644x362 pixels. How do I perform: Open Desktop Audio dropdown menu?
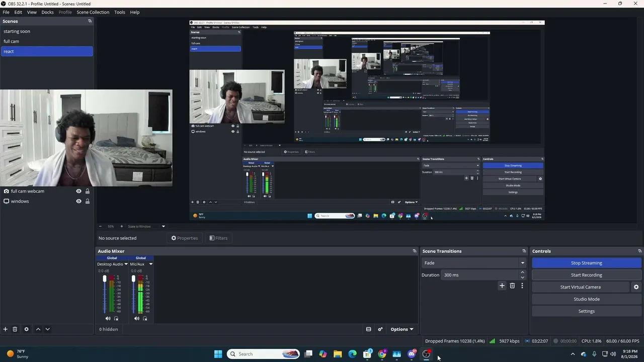(x=126, y=264)
